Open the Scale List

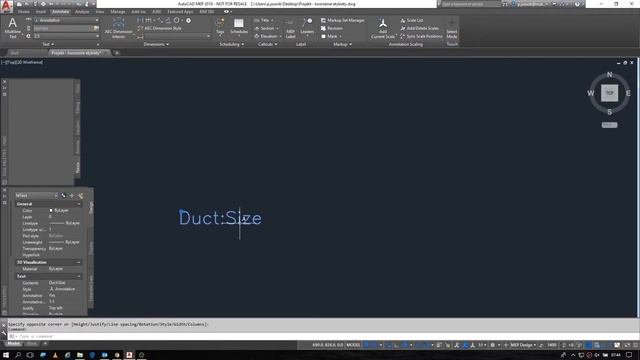[411, 20]
